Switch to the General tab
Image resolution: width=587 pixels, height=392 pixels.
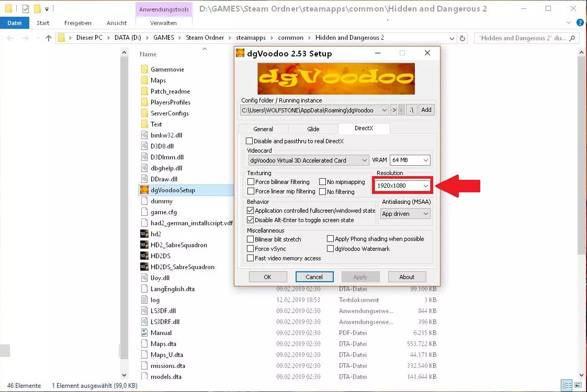click(x=263, y=129)
